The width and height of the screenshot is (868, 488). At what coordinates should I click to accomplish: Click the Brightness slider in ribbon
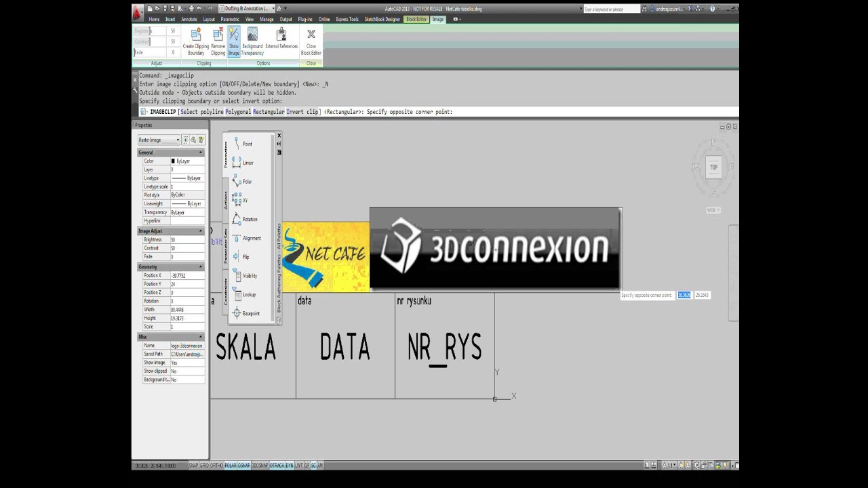click(x=149, y=31)
